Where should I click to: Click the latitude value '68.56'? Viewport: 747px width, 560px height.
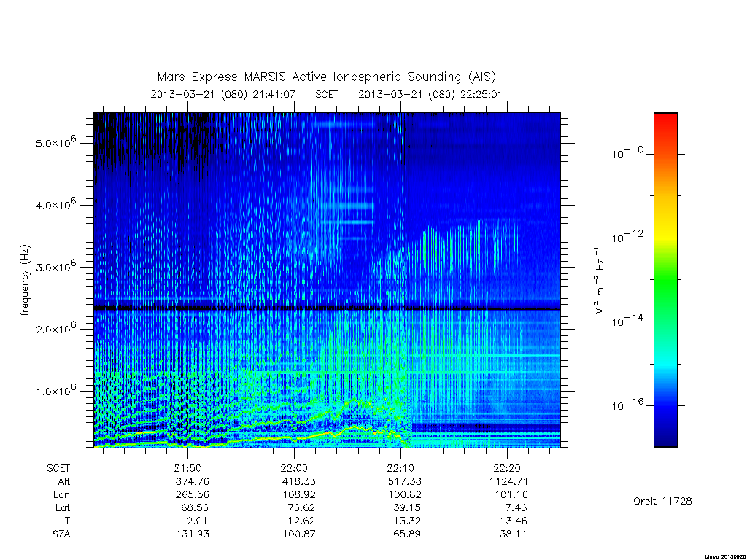pos(194,507)
